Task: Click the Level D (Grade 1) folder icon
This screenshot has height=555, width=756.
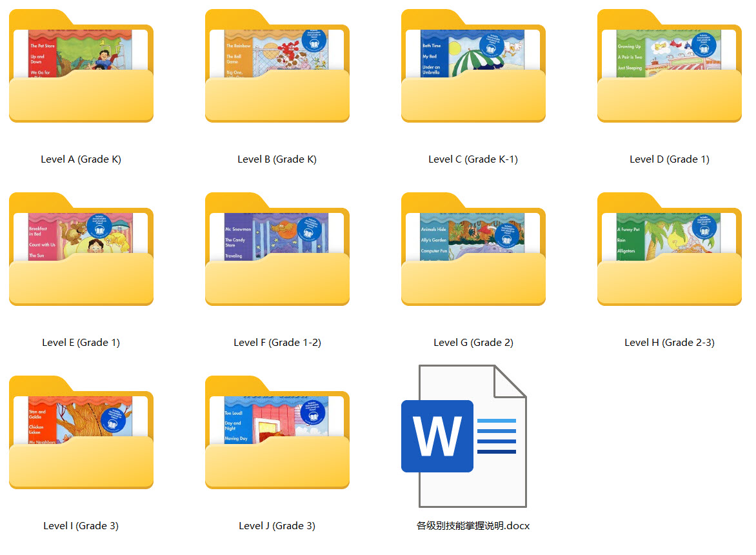Action: [670, 67]
